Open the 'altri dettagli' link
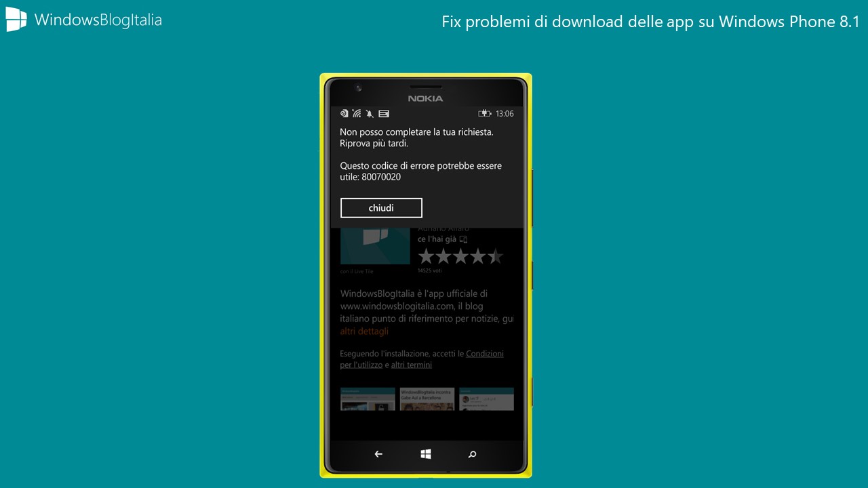Viewport: 868px width, 488px height. click(364, 331)
